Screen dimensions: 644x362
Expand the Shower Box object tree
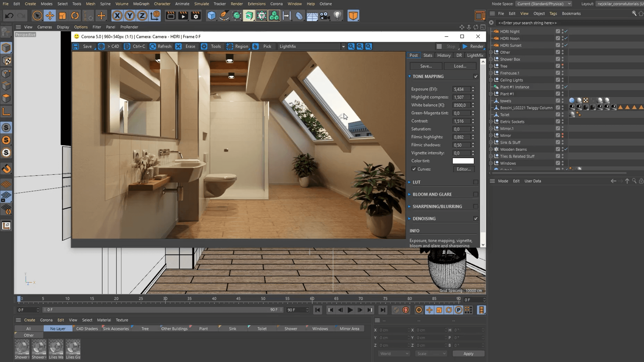[491, 59]
